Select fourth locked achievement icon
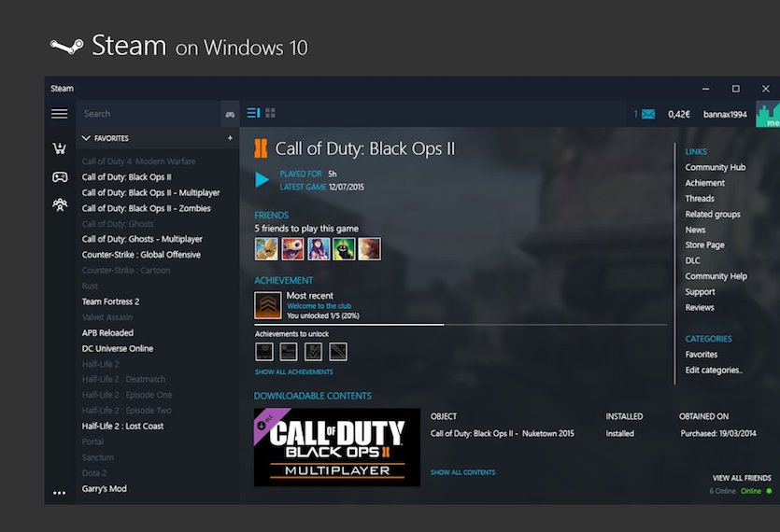The height and width of the screenshot is (532, 780). 338,352
